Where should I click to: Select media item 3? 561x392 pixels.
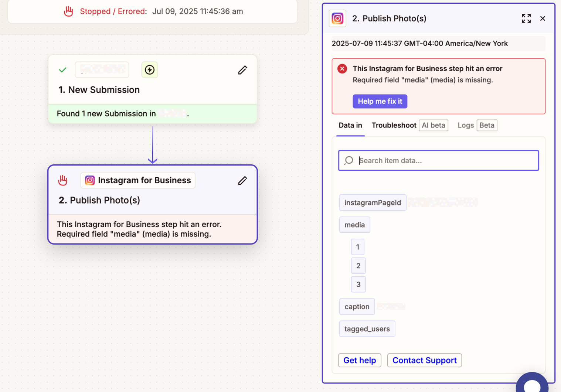click(x=358, y=284)
